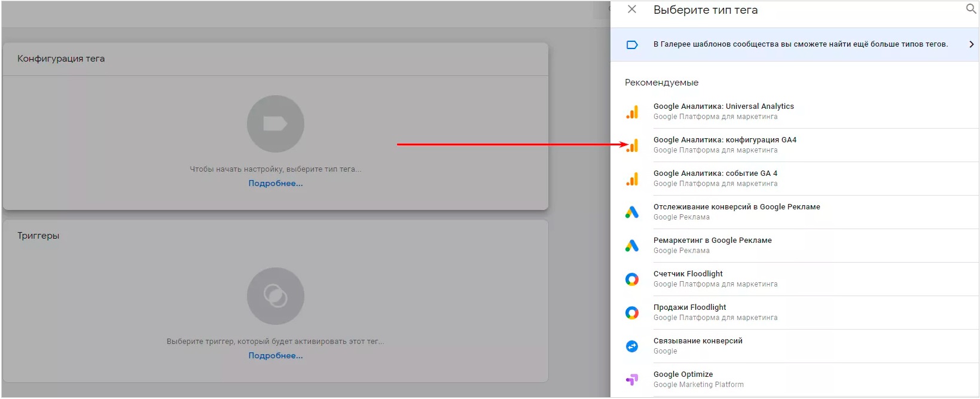
Task: Close the tag type selection panel
Action: click(x=632, y=10)
